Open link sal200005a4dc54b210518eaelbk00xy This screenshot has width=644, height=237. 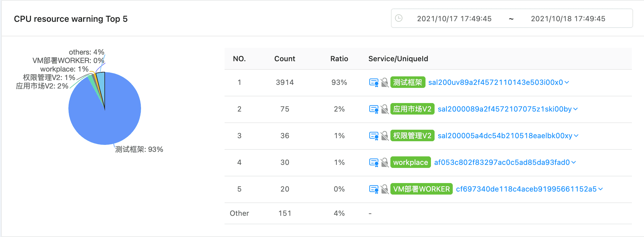click(505, 136)
